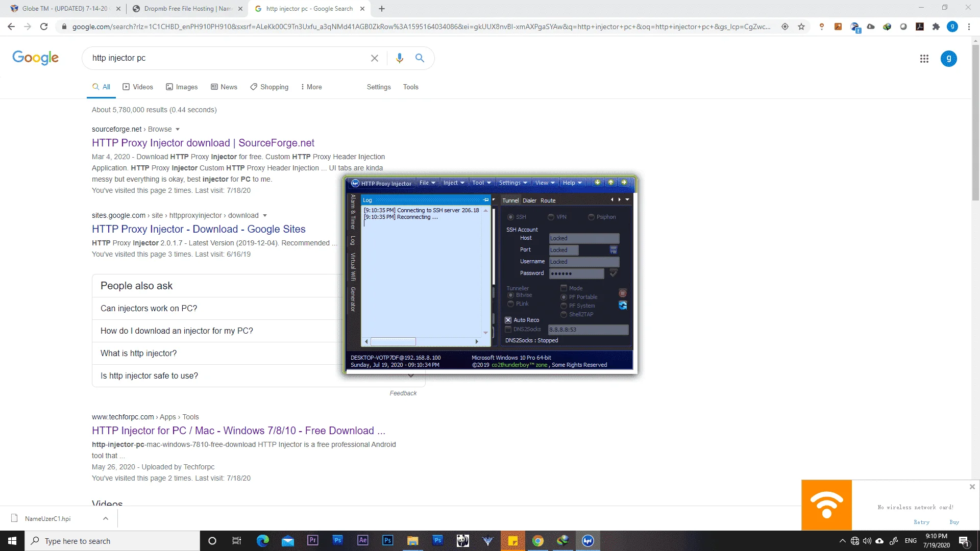Click the green up-arrow button in HTTP Proxy Injector
The height and width of the screenshot is (551, 980).
611,183
